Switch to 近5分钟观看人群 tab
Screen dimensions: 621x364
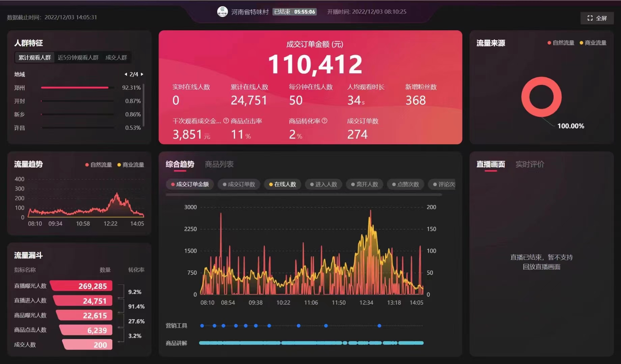coord(78,58)
